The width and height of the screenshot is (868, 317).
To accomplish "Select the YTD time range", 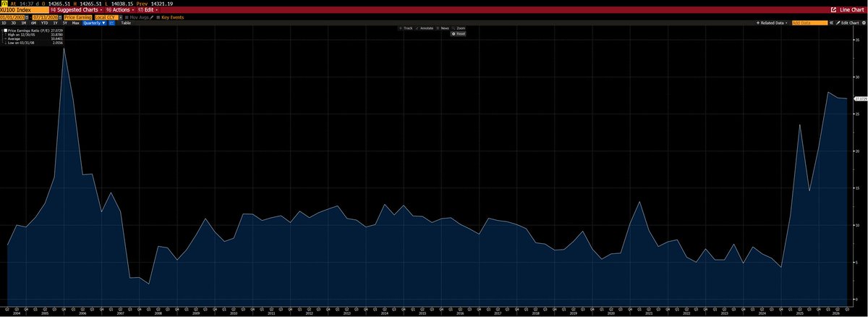I will tap(44, 23).
